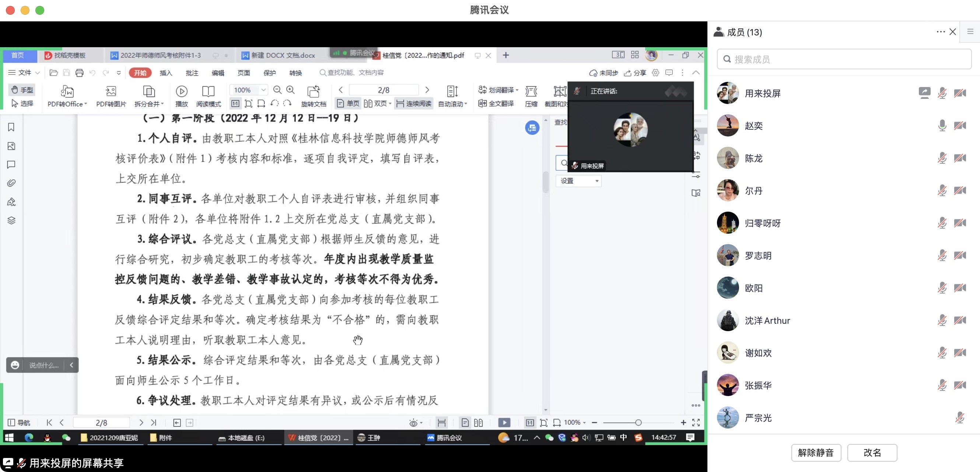Click the 解除静音 unmute button
This screenshot has width=980, height=472.
(x=816, y=452)
